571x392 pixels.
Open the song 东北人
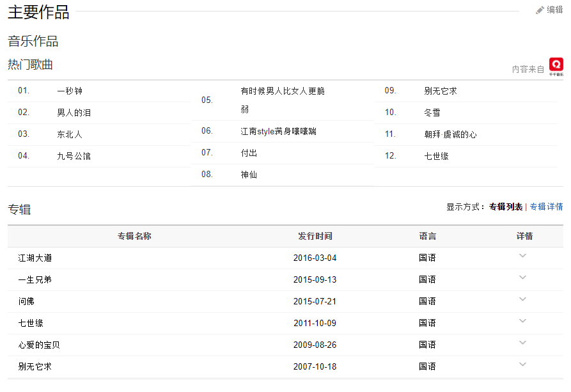click(70, 134)
